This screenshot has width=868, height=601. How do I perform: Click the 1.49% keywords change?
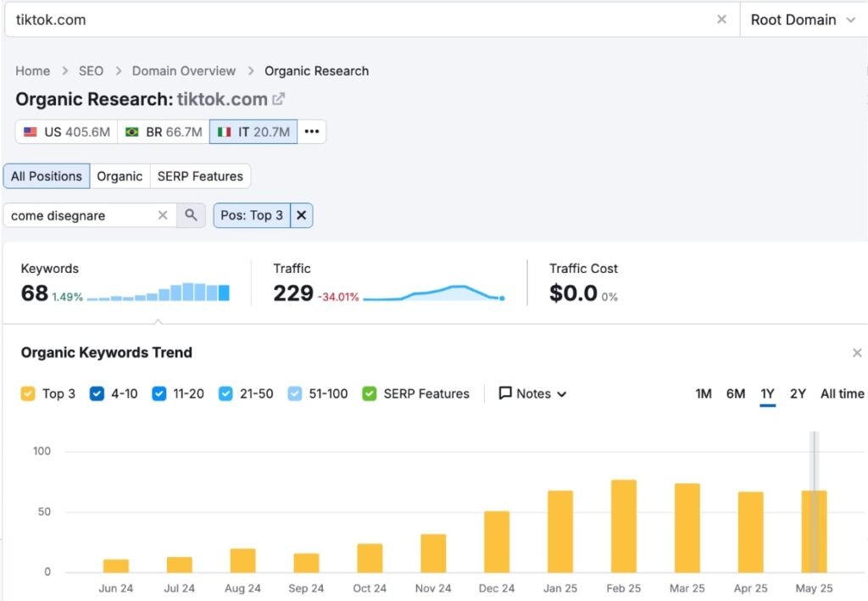pyautogui.click(x=68, y=297)
